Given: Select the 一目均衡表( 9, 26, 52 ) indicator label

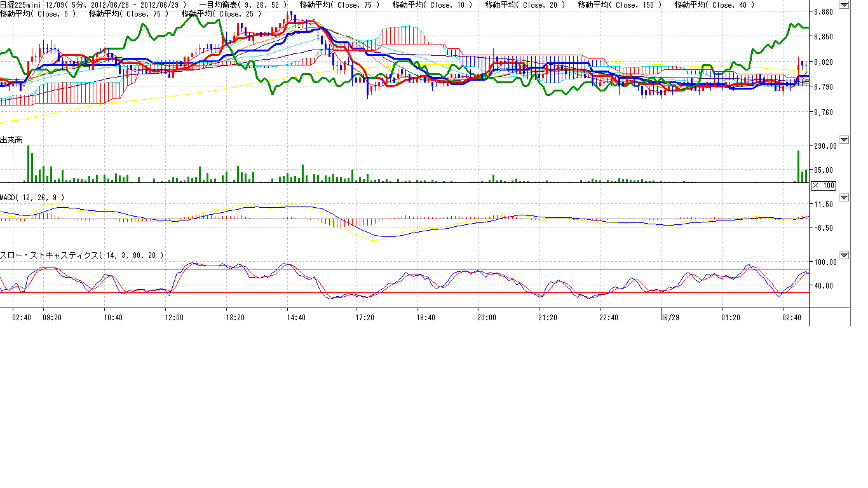Looking at the screenshot, I should click(x=244, y=5).
